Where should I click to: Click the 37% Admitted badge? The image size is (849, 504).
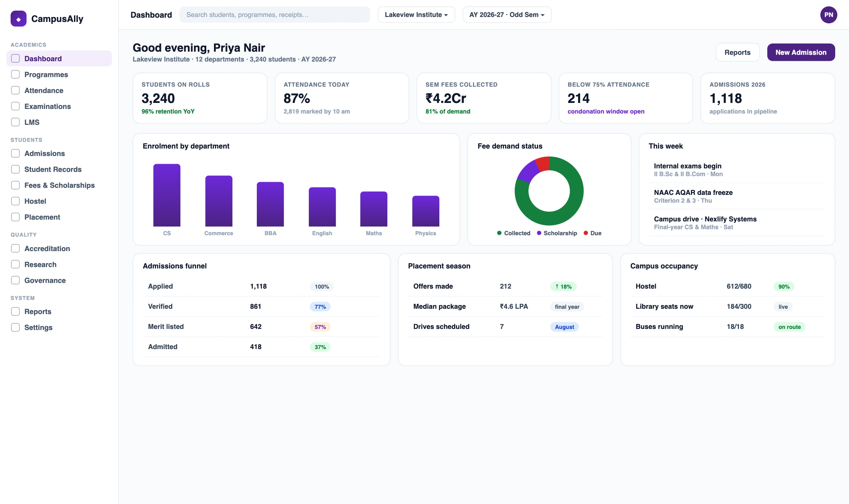coord(320,347)
